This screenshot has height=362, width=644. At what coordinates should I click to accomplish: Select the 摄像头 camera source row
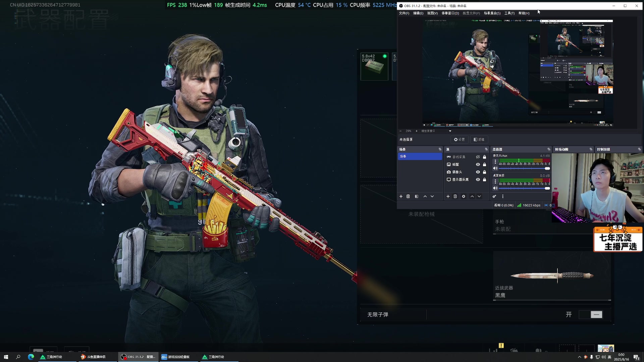click(x=466, y=172)
